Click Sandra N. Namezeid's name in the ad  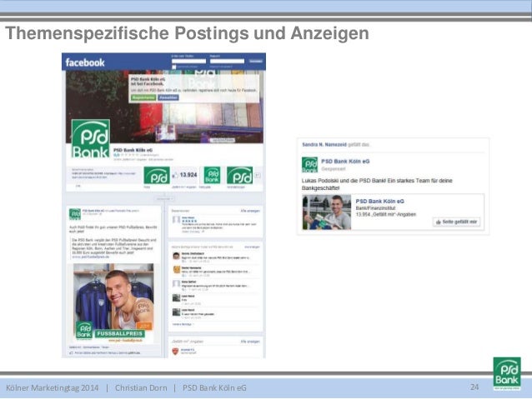pyautogui.click(x=324, y=145)
